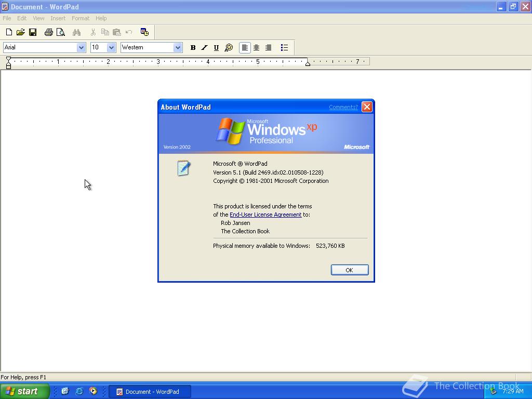Toggle Bold formatting button
The width and height of the screenshot is (532, 399).
(193, 47)
